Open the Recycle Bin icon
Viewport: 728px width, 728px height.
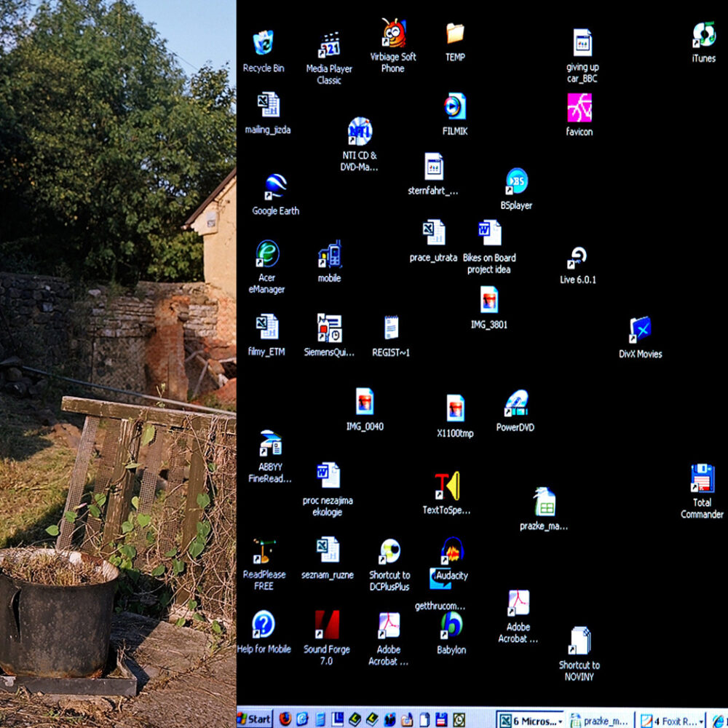tap(263, 44)
